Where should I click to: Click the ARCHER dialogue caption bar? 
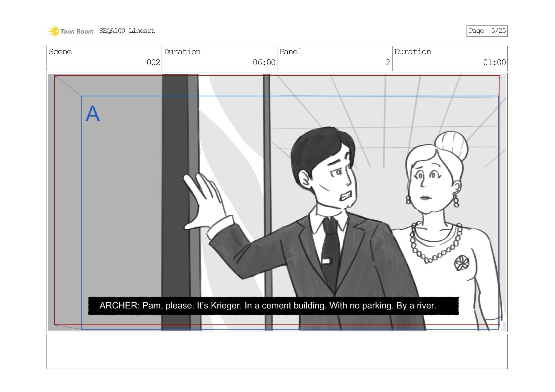(x=273, y=306)
